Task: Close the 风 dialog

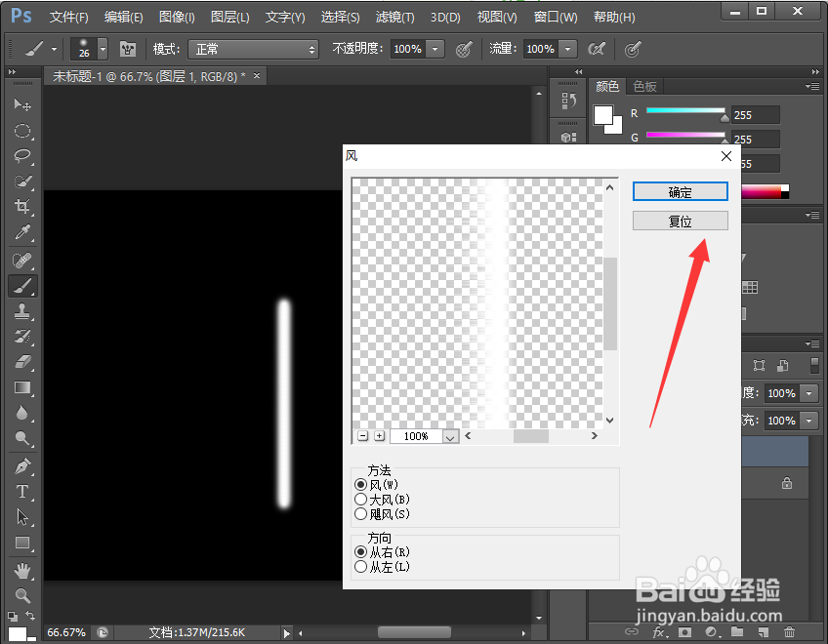Action: (726, 156)
